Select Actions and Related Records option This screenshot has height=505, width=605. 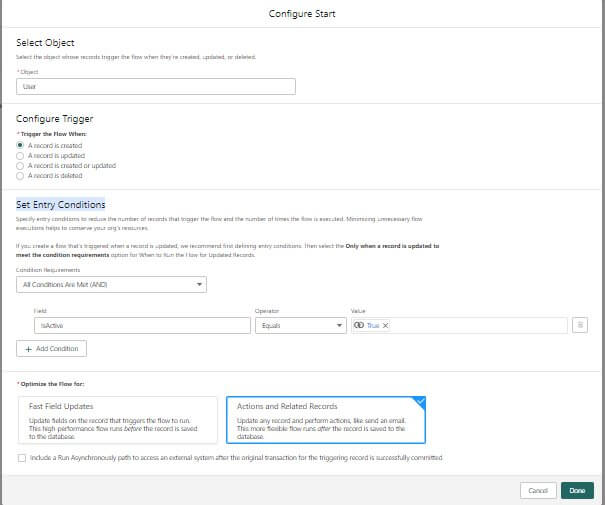coord(325,420)
